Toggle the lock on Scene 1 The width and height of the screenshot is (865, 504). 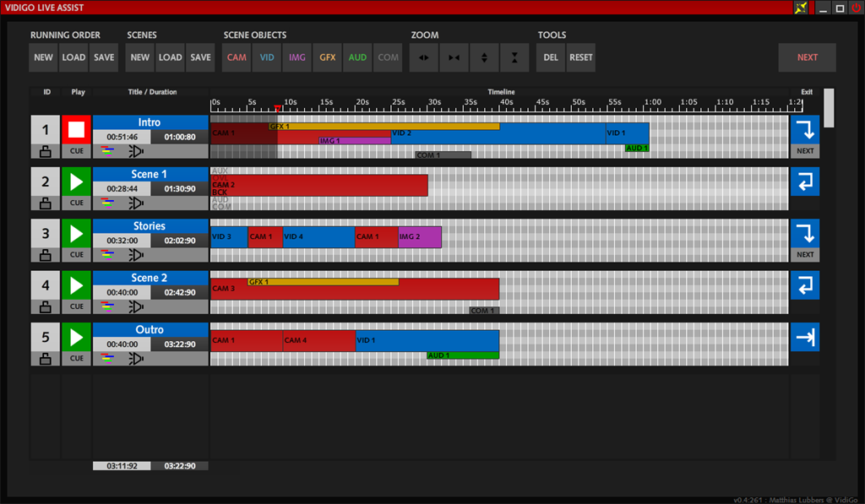[x=45, y=203]
